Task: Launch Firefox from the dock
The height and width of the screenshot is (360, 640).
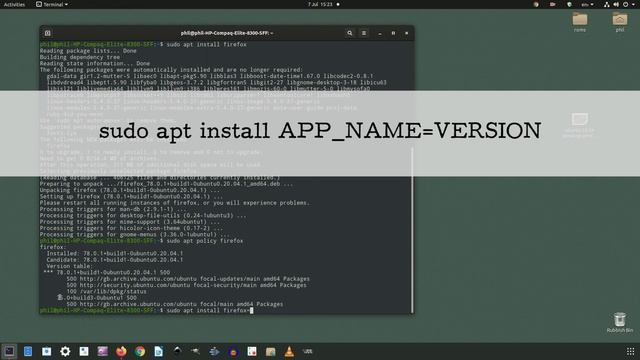Action: click(x=121, y=351)
